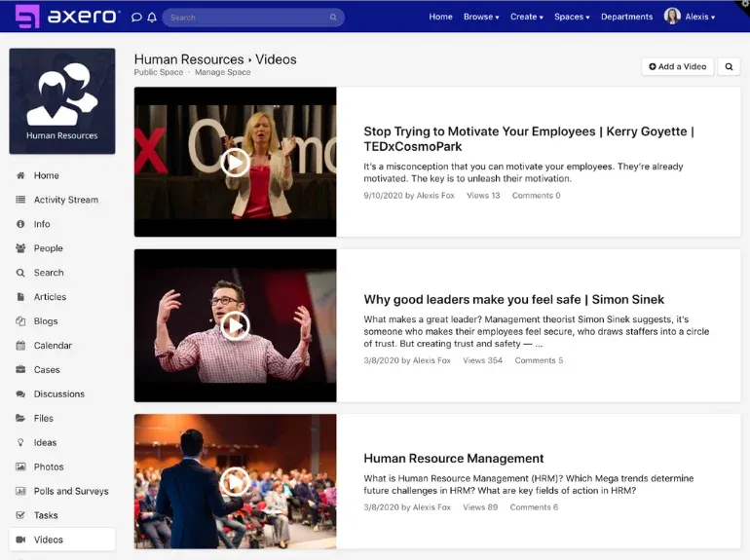The width and height of the screenshot is (750, 560).
Task: Click the Articles document icon
Action: point(20,297)
